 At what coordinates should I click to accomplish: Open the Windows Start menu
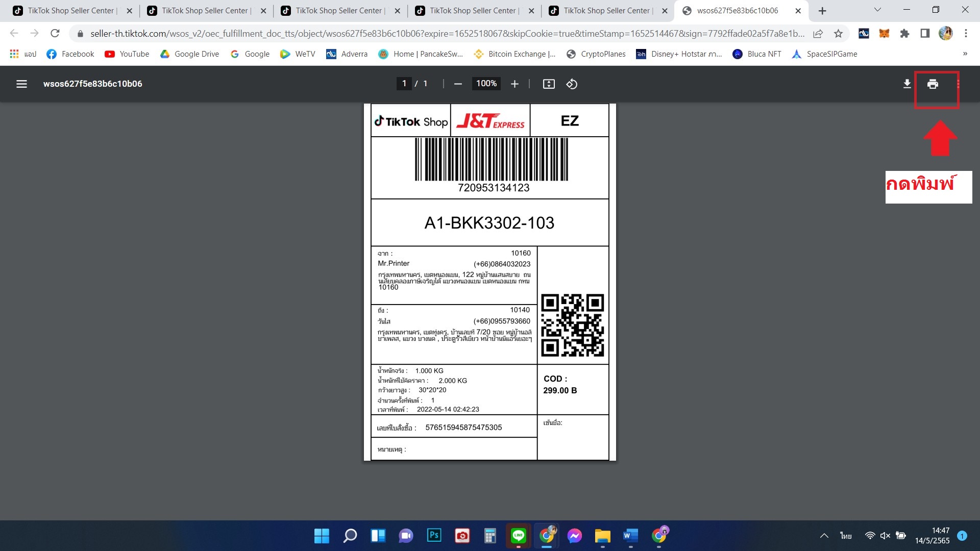pyautogui.click(x=322, y=536)
